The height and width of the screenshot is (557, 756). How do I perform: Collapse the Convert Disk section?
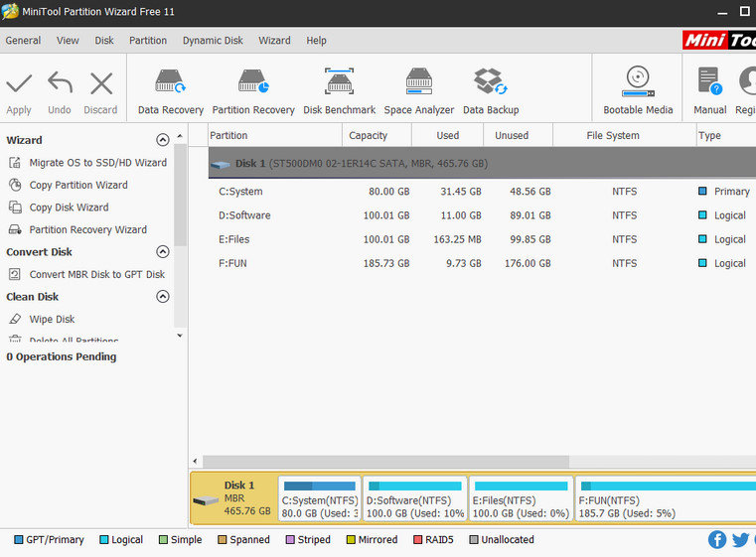pos(163,251)
